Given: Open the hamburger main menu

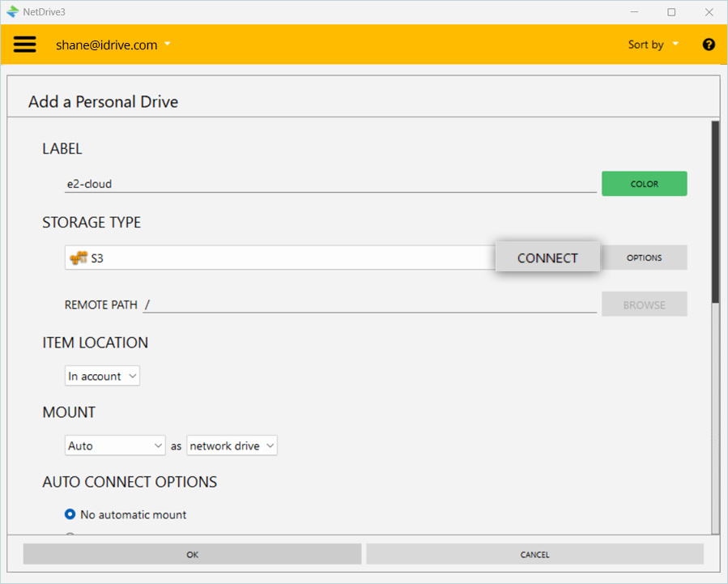Looking at the screenshot, I should click(x=25, y=45).
